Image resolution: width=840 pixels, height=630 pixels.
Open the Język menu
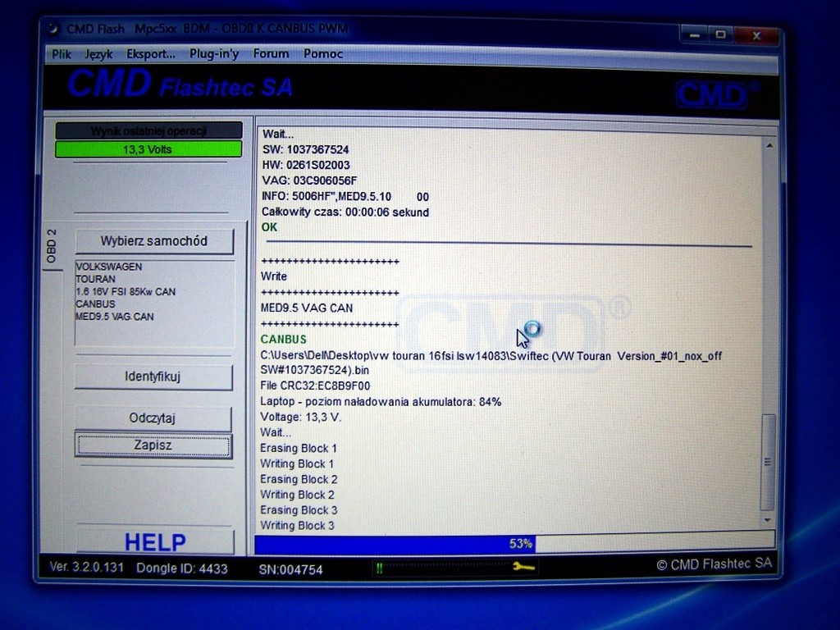pos(98,54)
